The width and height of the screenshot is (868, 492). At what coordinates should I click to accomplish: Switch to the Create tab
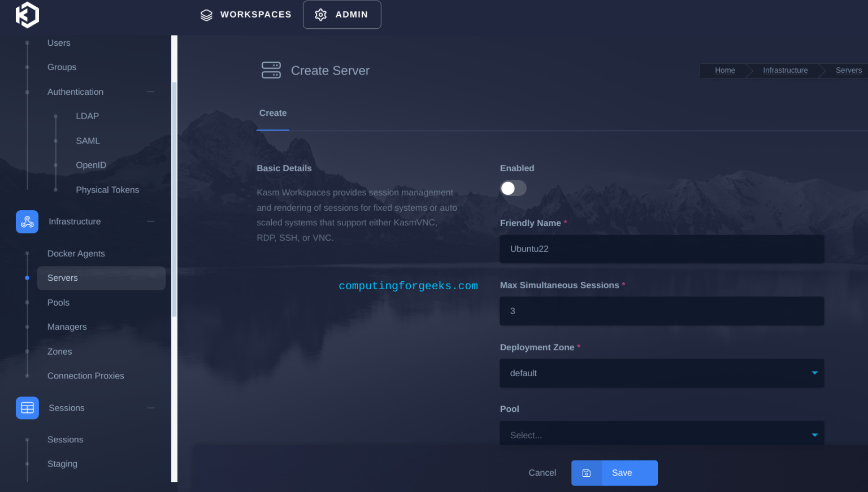click(x=272, y=113)
